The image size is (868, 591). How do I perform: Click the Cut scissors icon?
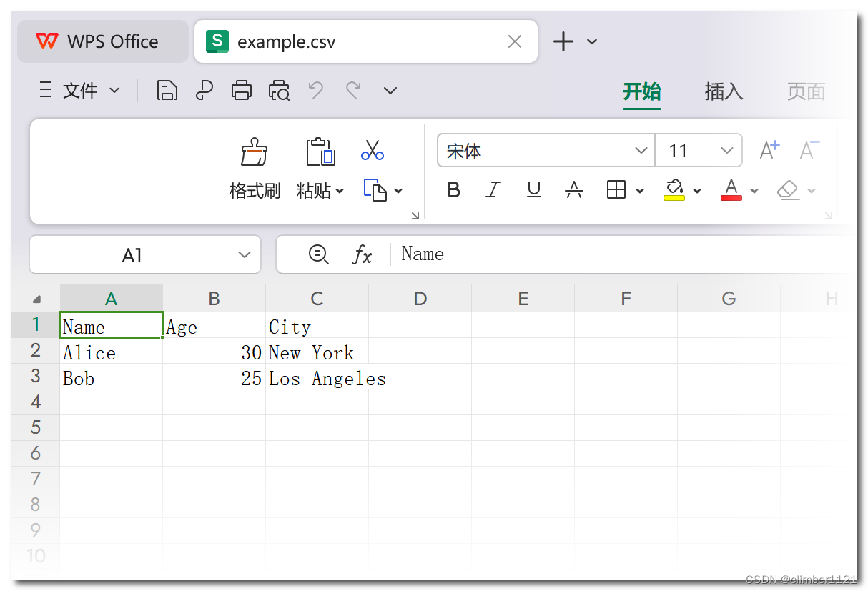(373, 150)
